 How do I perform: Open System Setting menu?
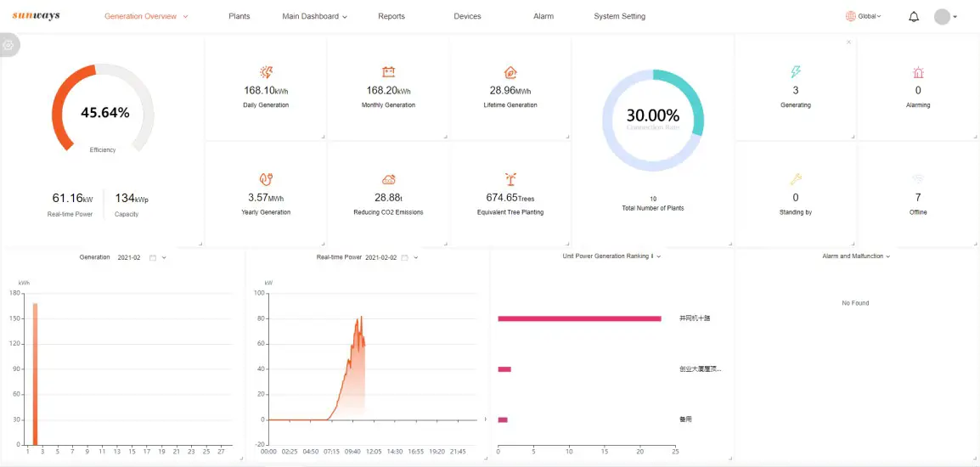click(619, 16)
